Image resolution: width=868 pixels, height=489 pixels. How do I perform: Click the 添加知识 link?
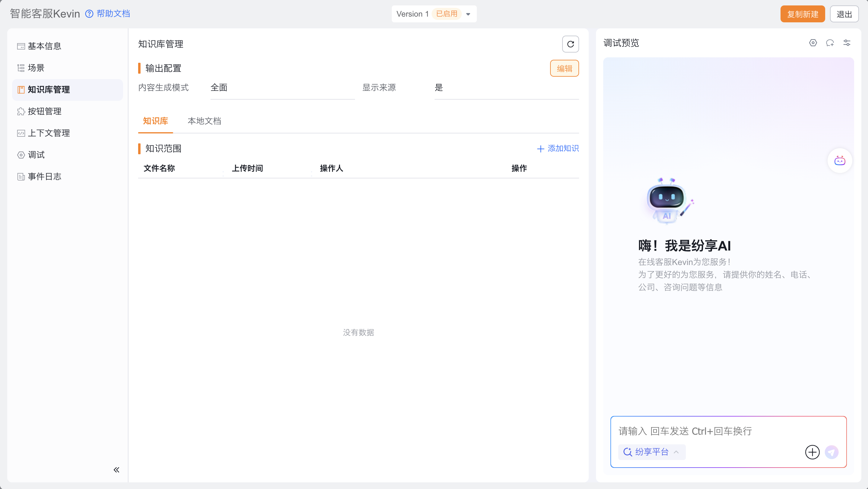tap(558, 149)
